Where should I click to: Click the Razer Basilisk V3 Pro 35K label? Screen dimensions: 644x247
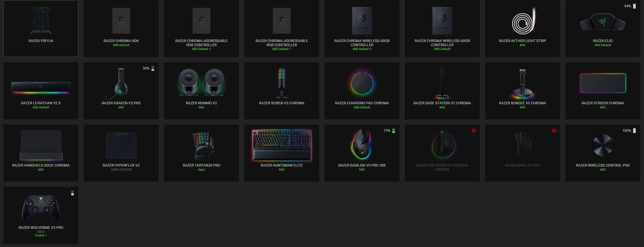pos(362,165)
